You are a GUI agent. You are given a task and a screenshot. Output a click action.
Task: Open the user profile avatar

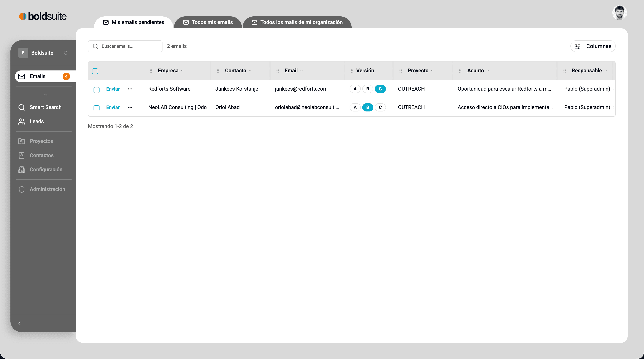click(620, 13)
